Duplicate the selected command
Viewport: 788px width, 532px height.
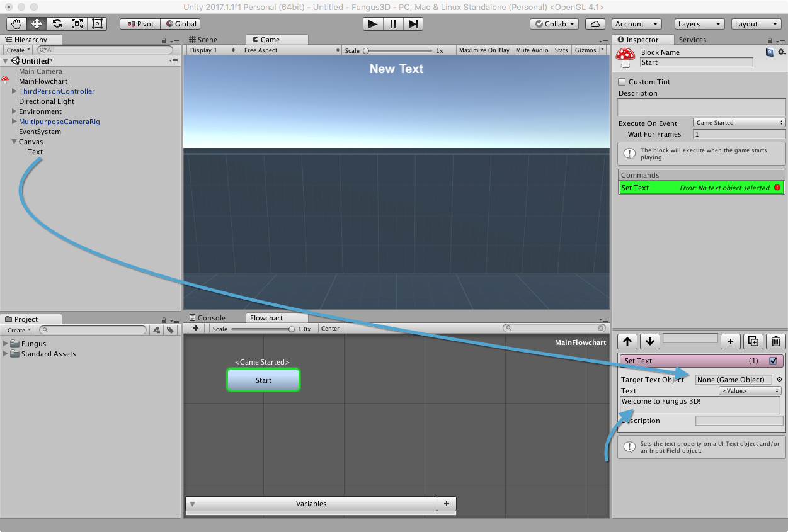(x=753, y=341)
